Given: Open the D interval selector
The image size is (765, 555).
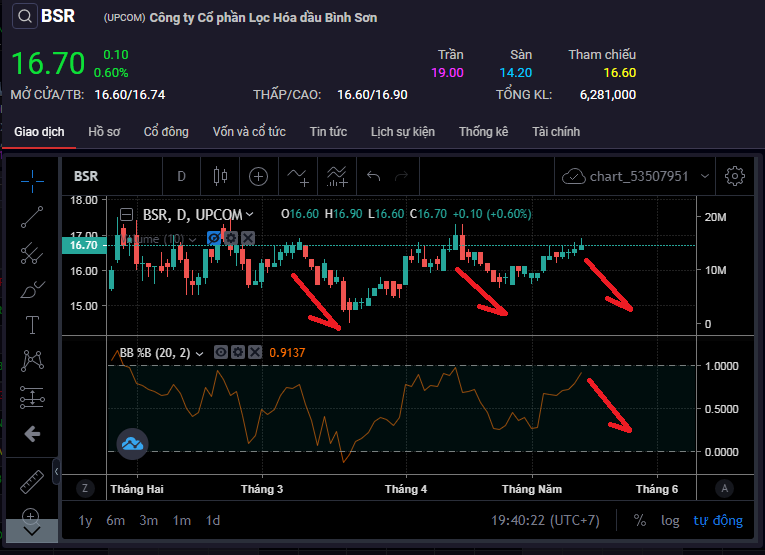Looking at the screenshot, I should pos(181,176).
